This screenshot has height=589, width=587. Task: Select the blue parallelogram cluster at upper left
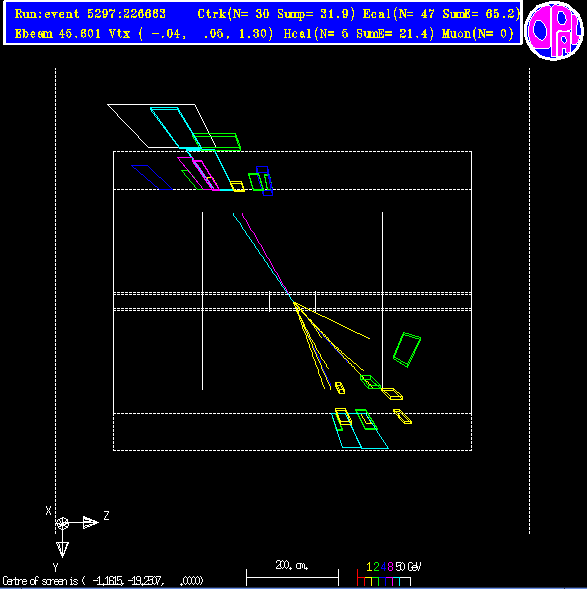(152, 177)
